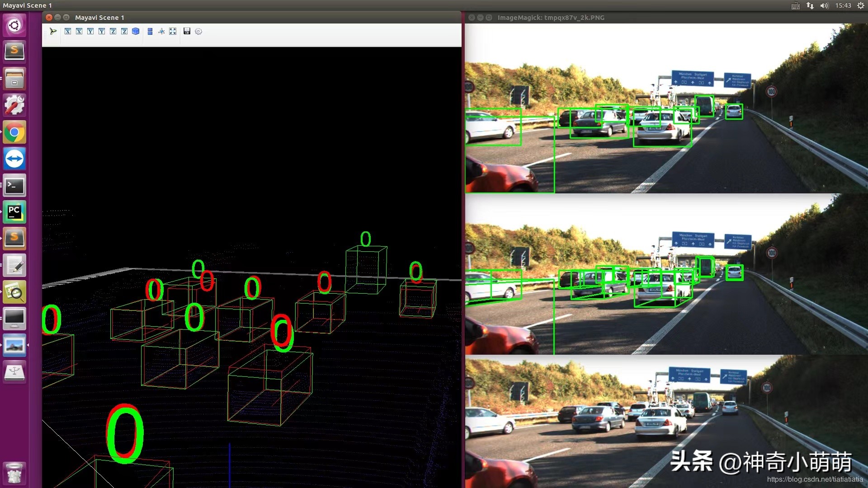View scene along the +Z axis
Viewport: 868px width, 488px height.
pos(113,32)
